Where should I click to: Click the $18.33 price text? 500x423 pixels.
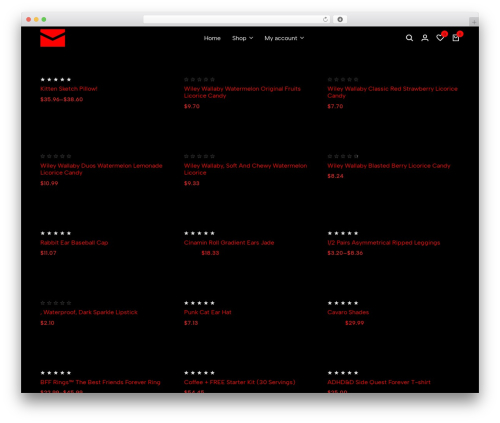(210, 253)
